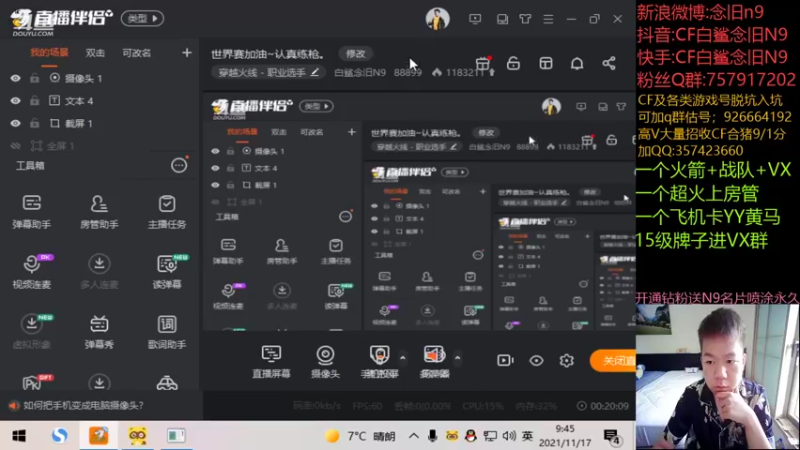Open the 读弹幕 tool
This screenshot has width=800, height=450.
167,271
